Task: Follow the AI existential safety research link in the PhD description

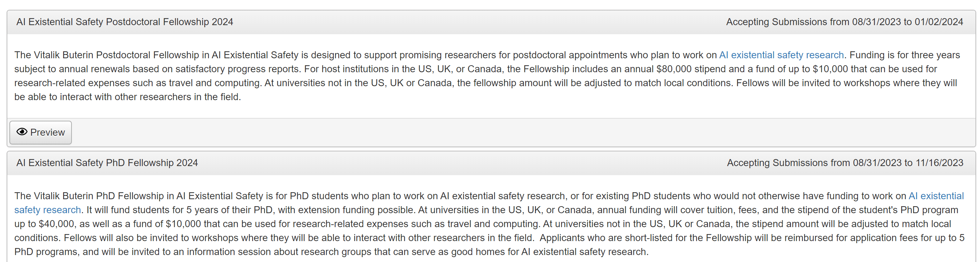Action: click(x=936, y=196)
